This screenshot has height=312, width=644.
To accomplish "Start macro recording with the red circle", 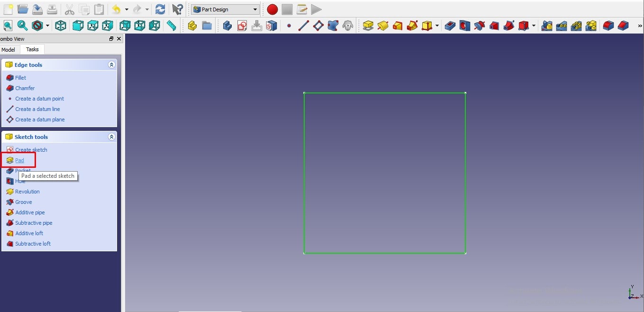I will click(x=272, y=9).
